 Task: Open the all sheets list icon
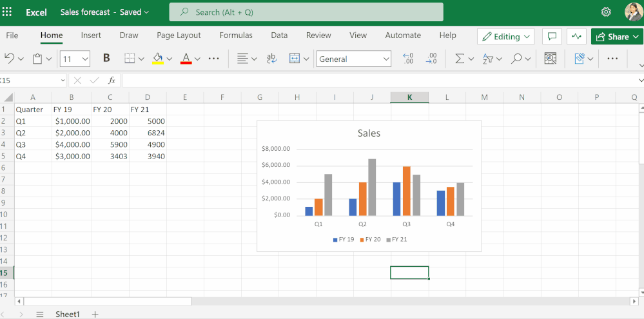(x=40, y=314)
